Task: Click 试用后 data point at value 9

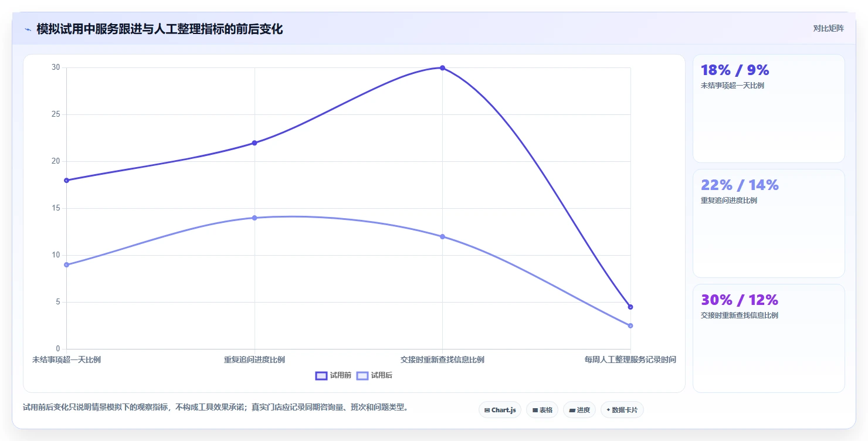Action: [x=67, y=264]
